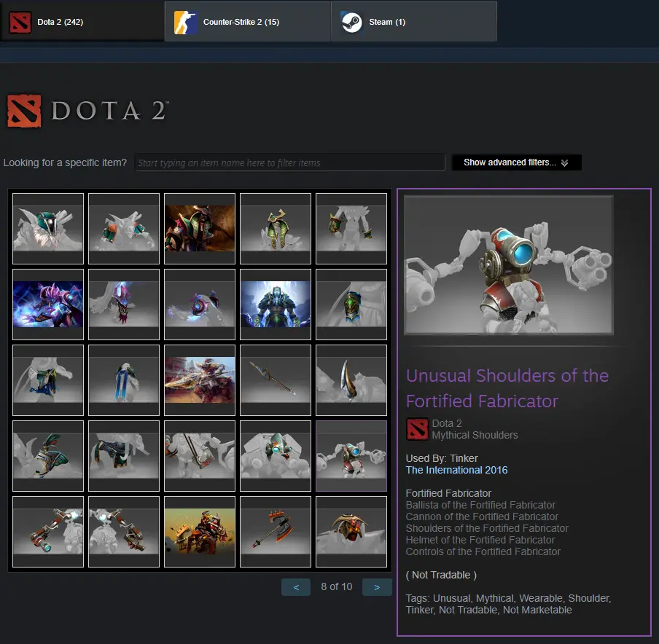Screen dimensions: 659x644
Task: Click 'Helmet of the Fortified Fabricator' entry
Action: tap(480, 540)
